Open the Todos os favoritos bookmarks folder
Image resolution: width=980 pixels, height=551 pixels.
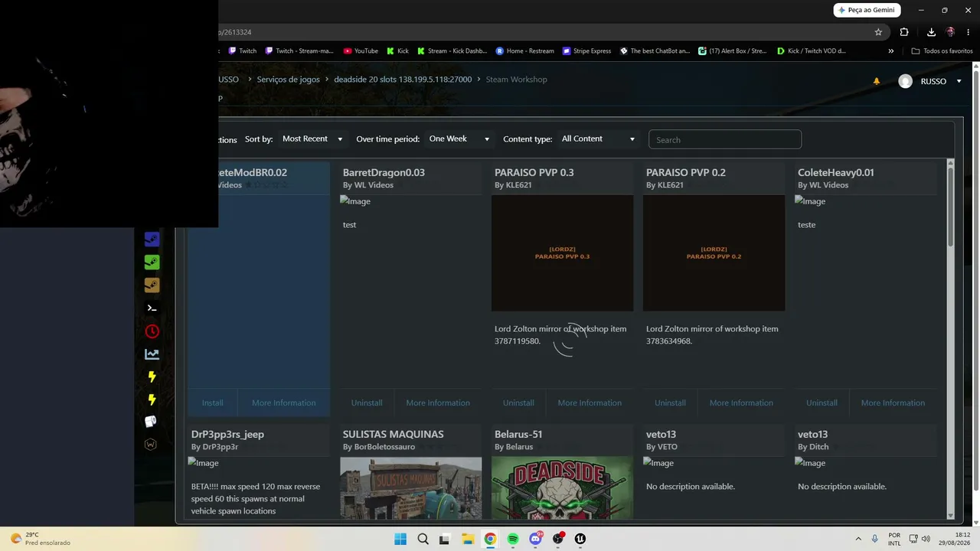pos(942,51)
